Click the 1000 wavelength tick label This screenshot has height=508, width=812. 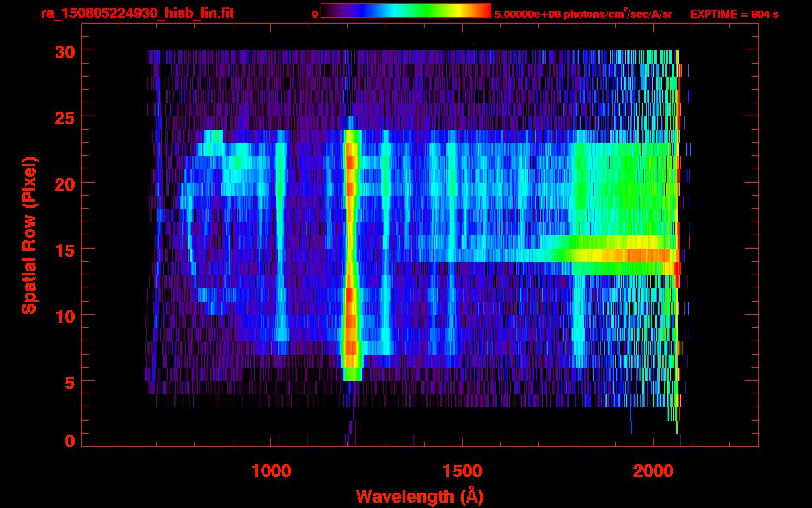click(271, 471)
